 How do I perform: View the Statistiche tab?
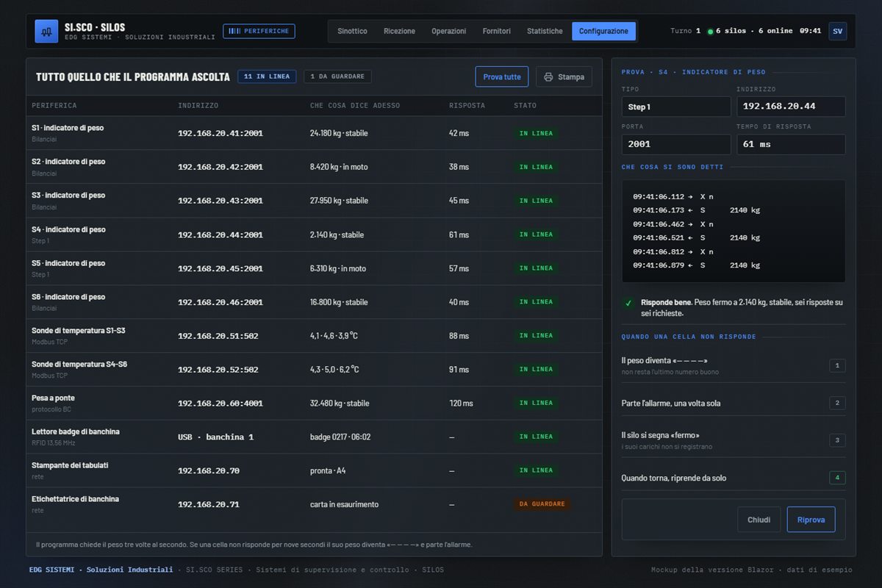click(x=545, y=31)
